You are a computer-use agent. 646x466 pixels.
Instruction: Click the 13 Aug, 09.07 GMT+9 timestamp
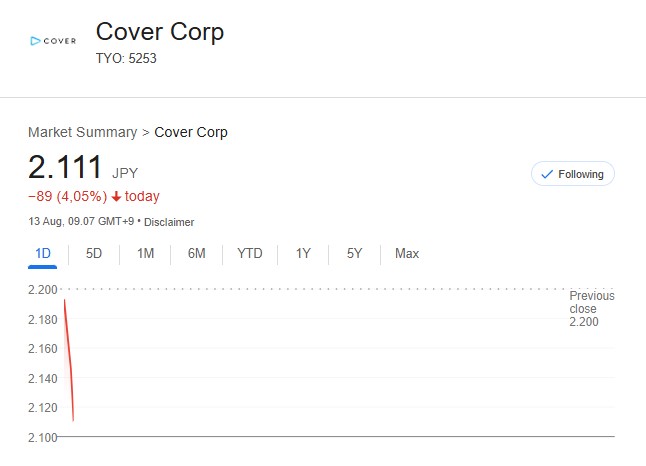tap(81, 221)
